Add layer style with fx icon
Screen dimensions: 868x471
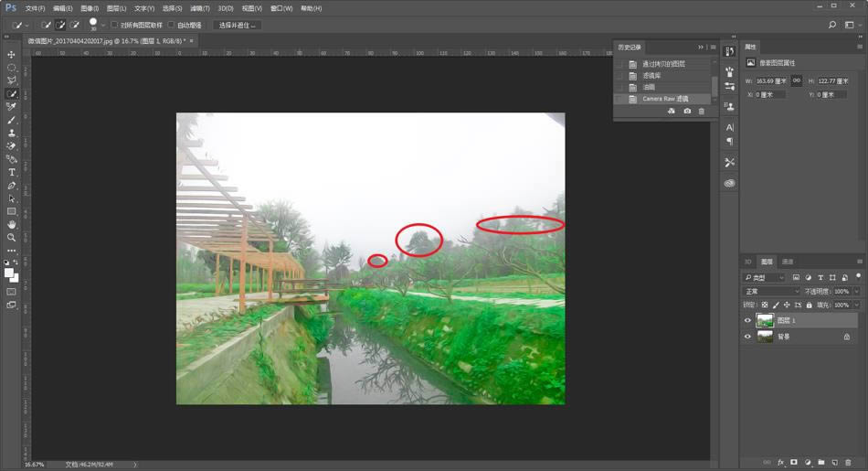click(779, 462)
